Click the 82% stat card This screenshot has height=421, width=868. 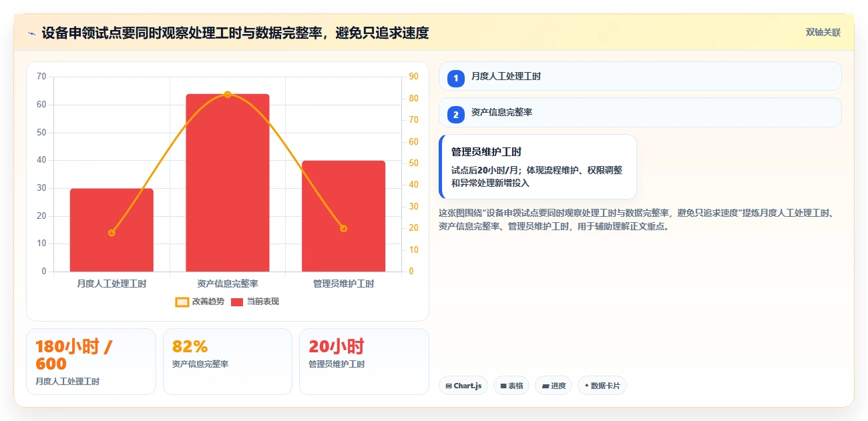point(228,362)
